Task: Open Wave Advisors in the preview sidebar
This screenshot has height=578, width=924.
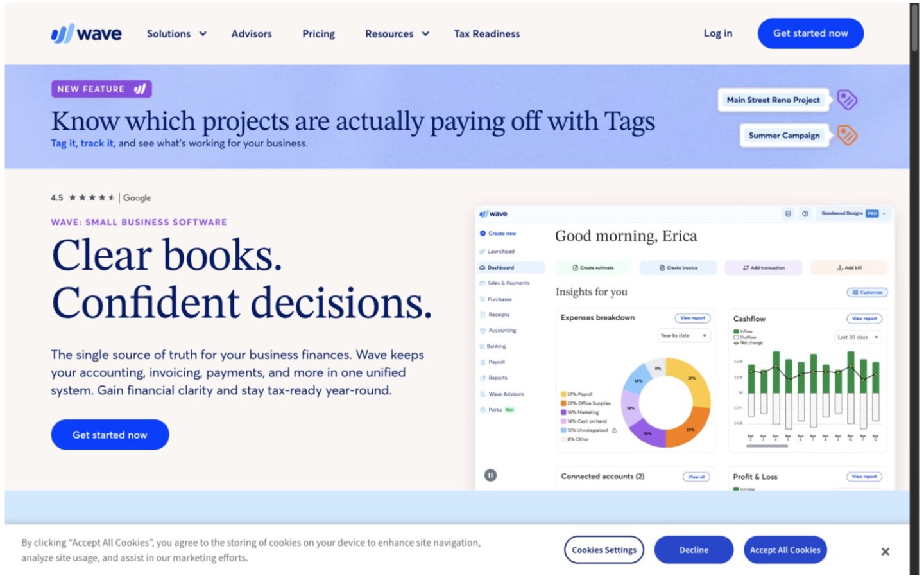Action: pyautogui.click(x=506, y=394)
